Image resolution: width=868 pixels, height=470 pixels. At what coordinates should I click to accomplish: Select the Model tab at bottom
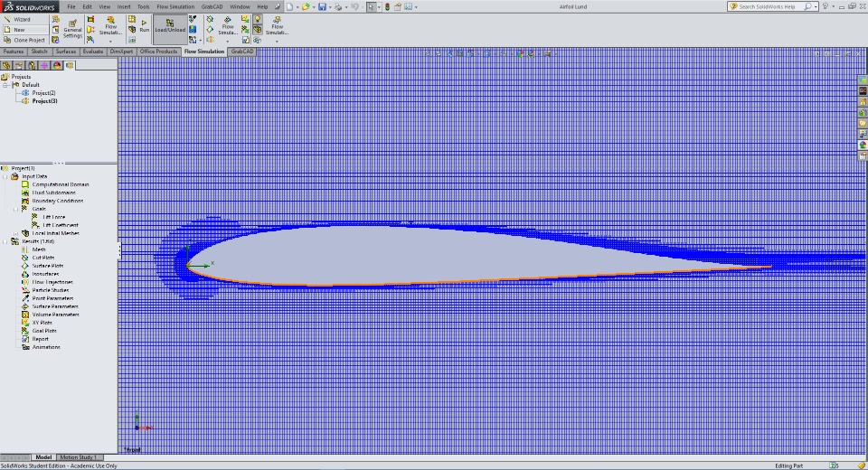(43, 457)
